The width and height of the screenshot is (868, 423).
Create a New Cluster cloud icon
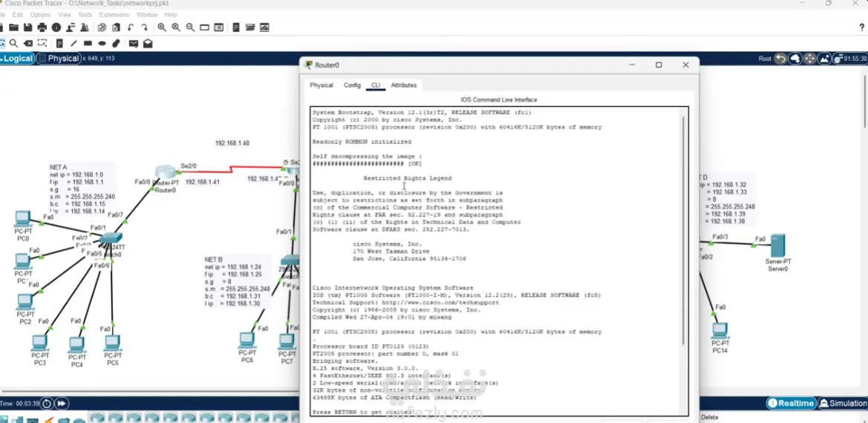(x=795, y=58)
